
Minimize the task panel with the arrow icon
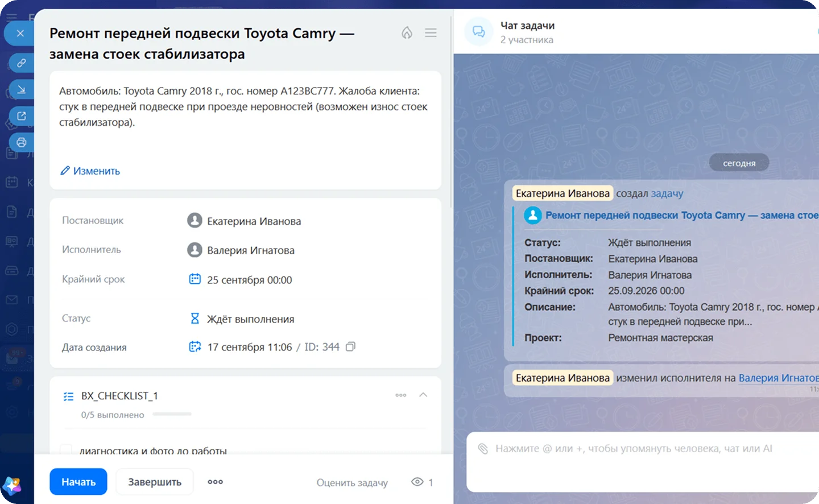point(22,89)
